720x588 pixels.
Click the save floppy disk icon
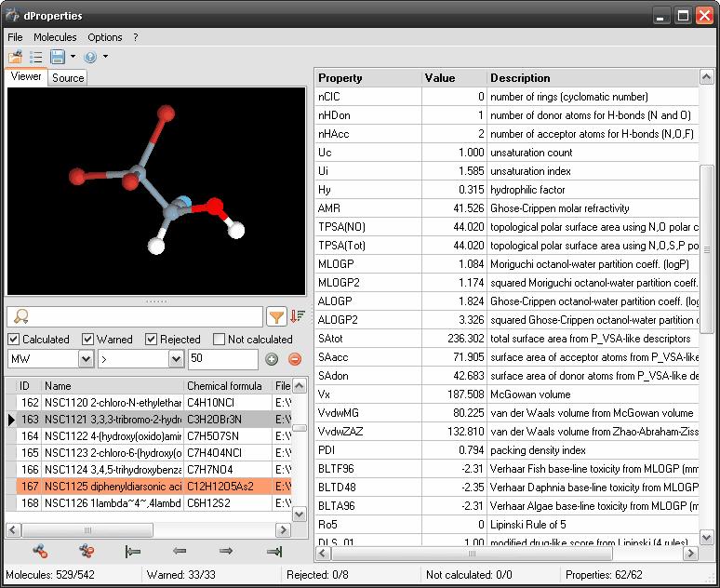57,57
